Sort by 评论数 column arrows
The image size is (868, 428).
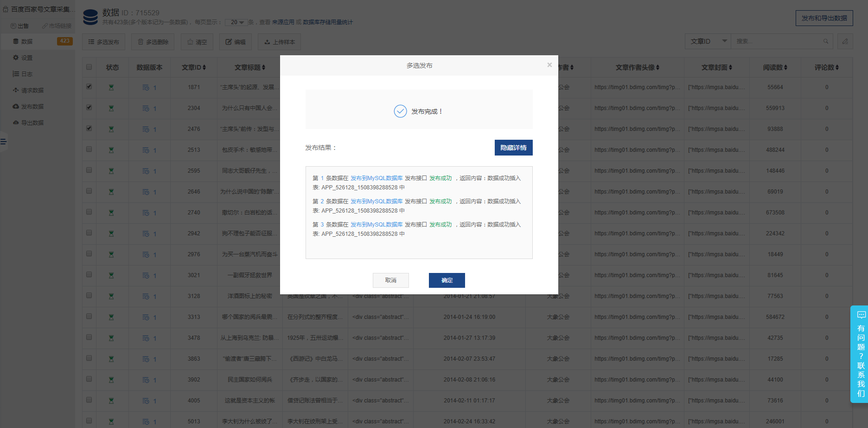[837, 67]
